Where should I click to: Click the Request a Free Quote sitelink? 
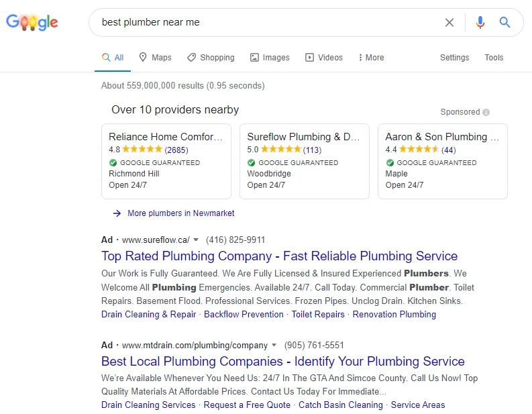click(x=247, y=405)
